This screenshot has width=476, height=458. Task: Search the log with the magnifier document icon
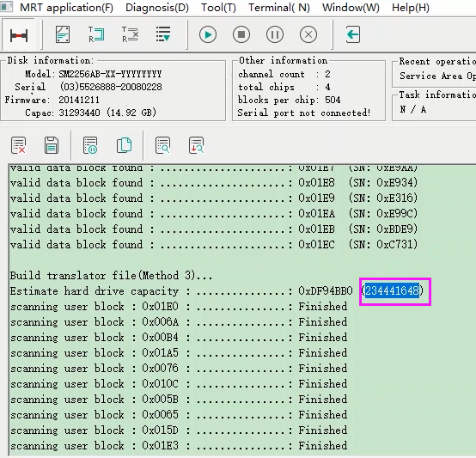point(163,145)
